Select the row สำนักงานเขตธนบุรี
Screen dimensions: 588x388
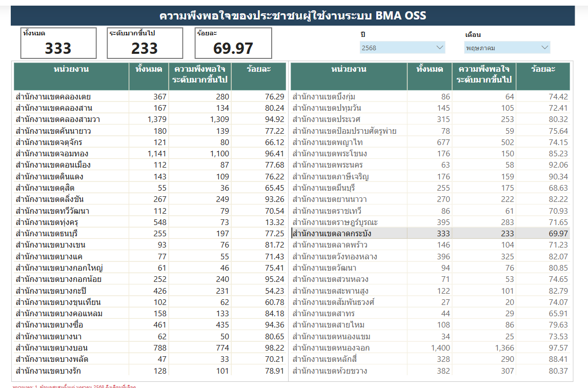tap(150, 234)
